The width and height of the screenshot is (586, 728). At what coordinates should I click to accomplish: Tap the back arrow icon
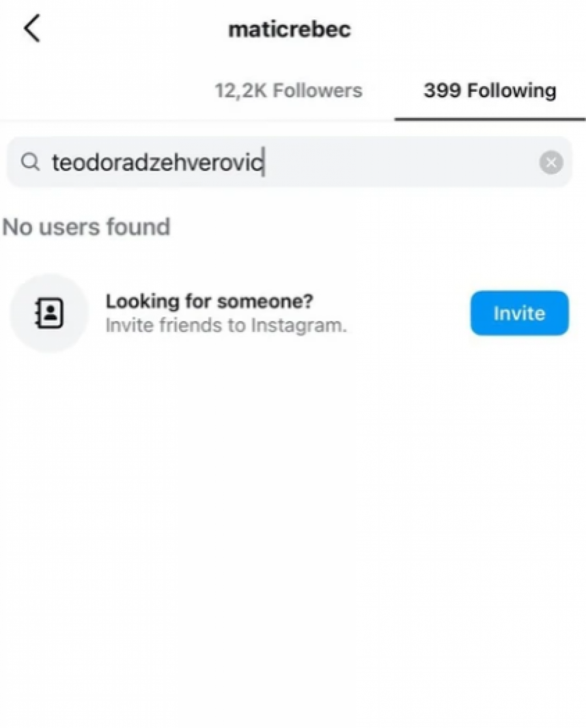tap(32, 29)
